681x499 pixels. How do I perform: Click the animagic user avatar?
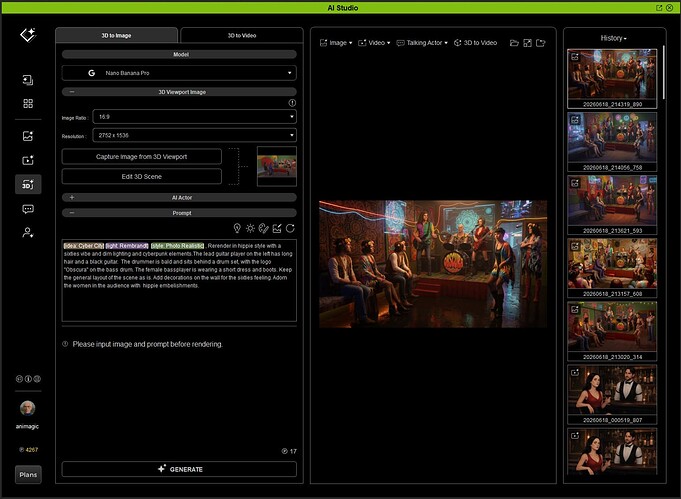pos(27,408)
